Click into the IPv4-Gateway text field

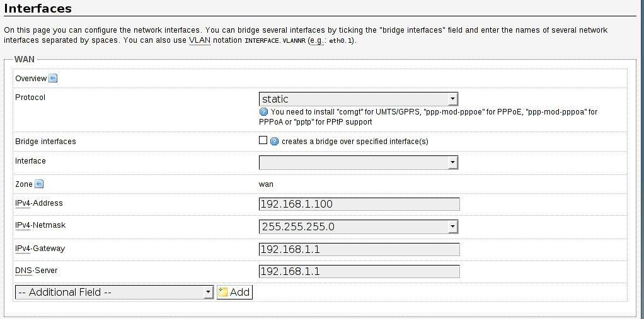coord(359,249)
